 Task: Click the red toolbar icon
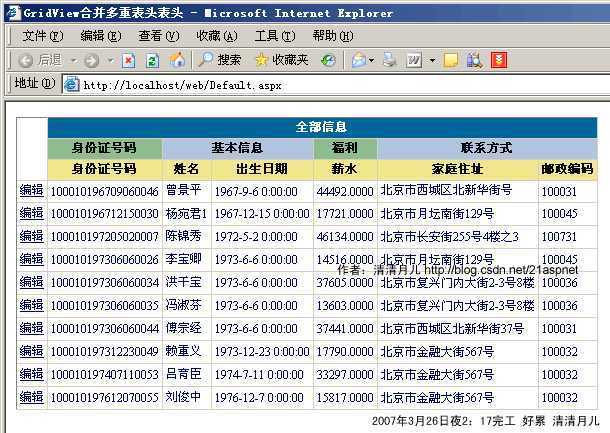[x=499, y=60]
